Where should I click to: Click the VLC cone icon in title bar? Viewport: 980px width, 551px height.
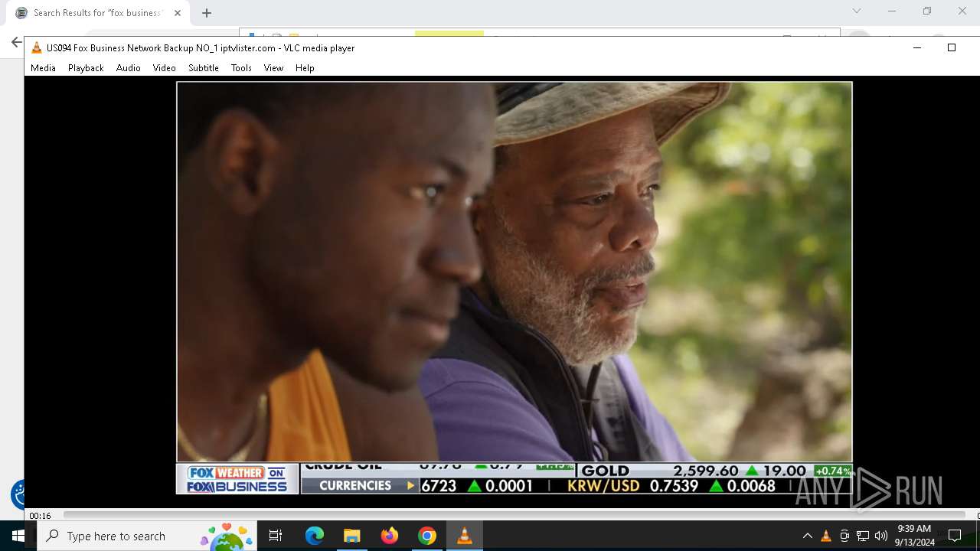pyautogui.click(x=36, y=47)
